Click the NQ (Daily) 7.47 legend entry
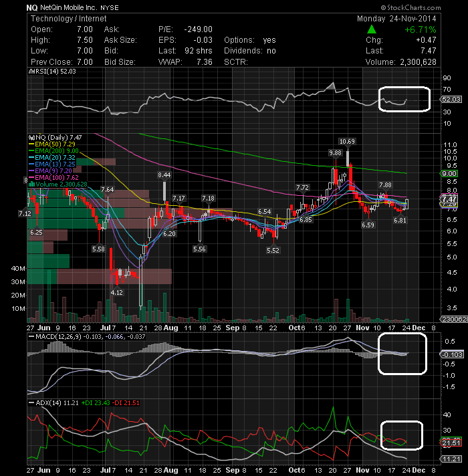Viewport: 468px width, 476px height. pyautogui.click(x=55, y=138)
